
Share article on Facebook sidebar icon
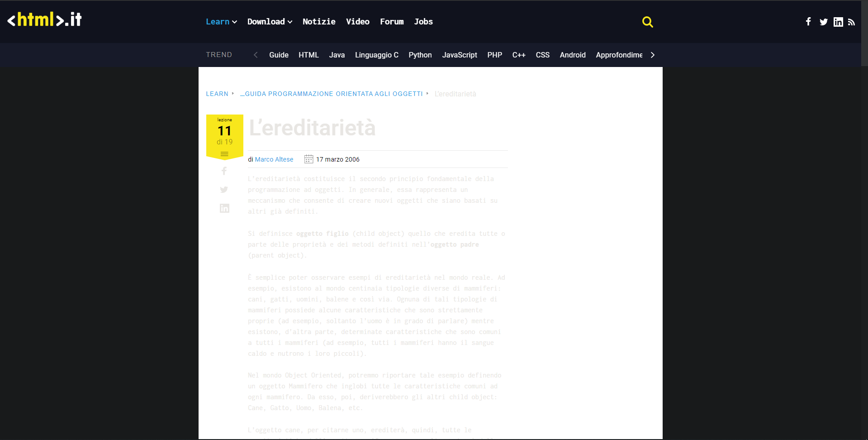coord(224,171)
